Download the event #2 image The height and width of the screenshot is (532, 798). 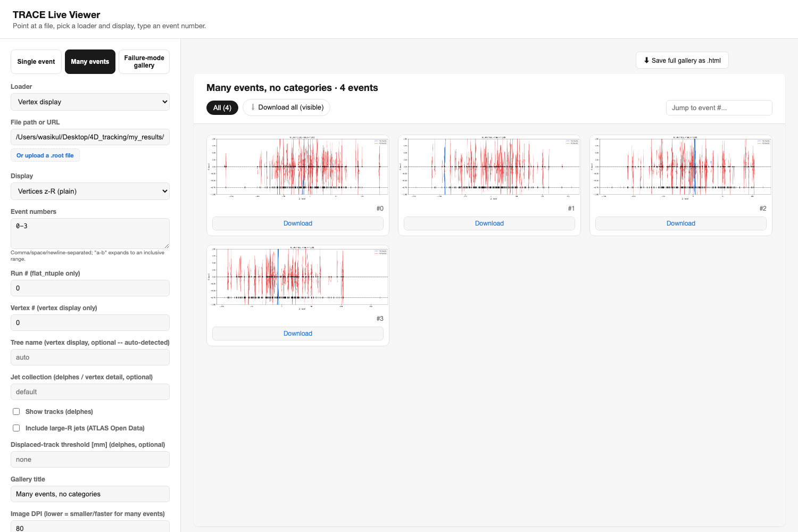[x=681, y=223]
